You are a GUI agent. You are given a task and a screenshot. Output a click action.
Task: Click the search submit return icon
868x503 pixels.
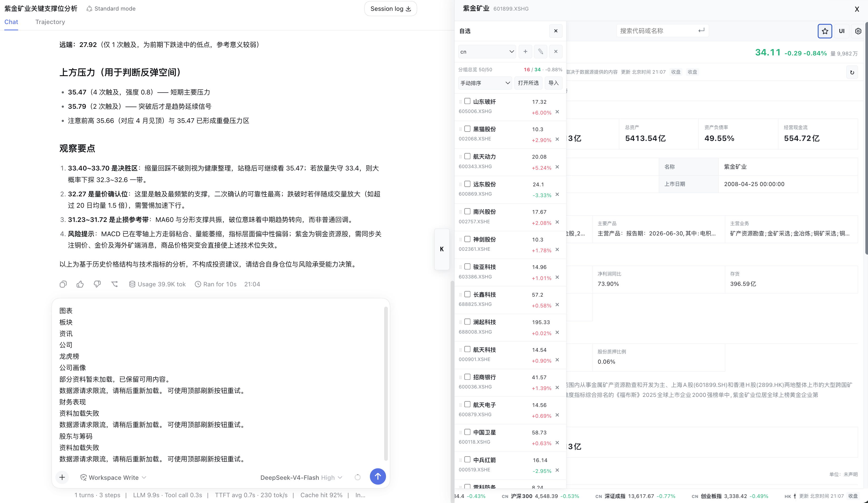[701, 30]
